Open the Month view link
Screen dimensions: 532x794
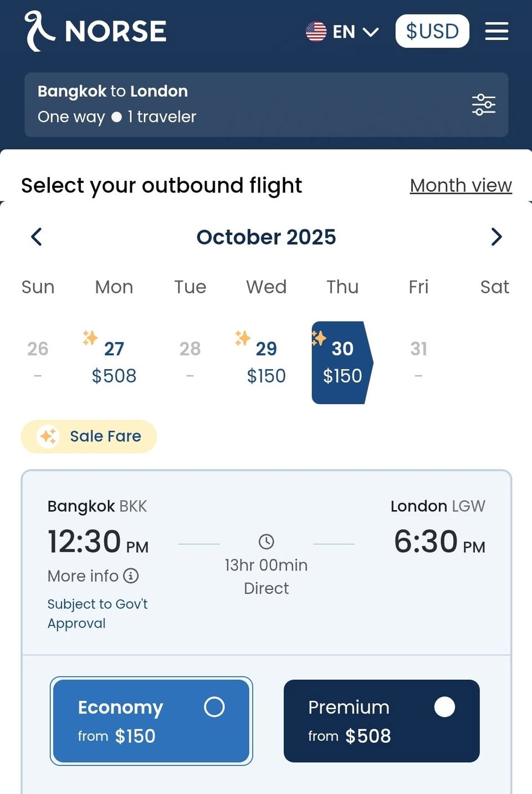tap(461, 185)
